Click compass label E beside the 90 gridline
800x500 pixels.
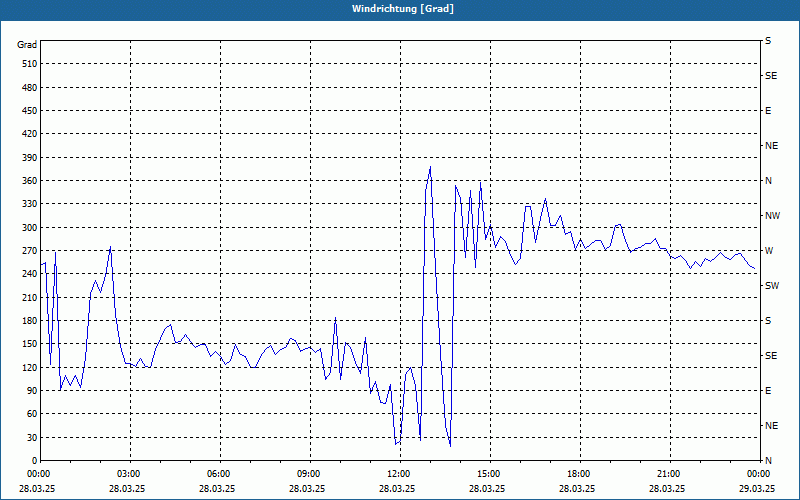point(768,391)
